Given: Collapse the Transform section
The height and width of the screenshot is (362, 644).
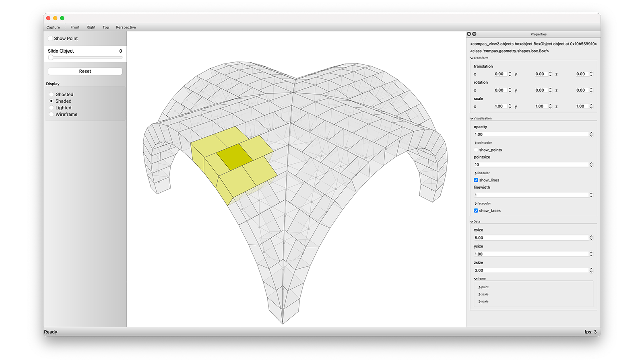Looking at the screenshot, I should [472, 58].
